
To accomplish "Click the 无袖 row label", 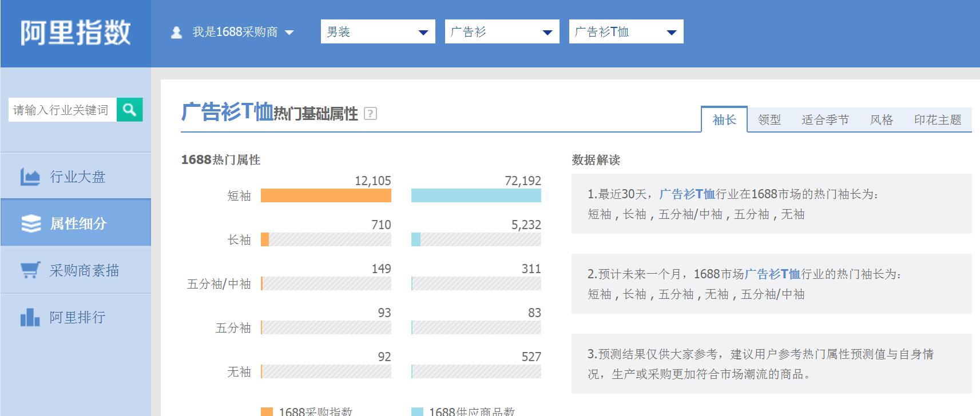I will point(239,371).
